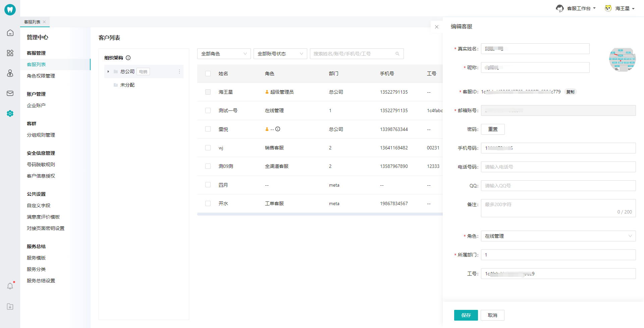Check the row checkbox for 开水

pyautogui.click(x=208, y=203)
